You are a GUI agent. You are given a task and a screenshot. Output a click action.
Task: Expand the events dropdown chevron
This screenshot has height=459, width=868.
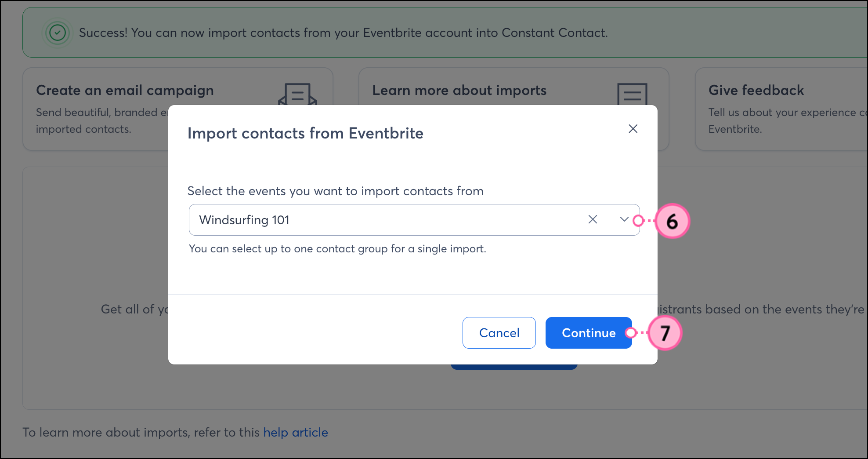[624, 219]
